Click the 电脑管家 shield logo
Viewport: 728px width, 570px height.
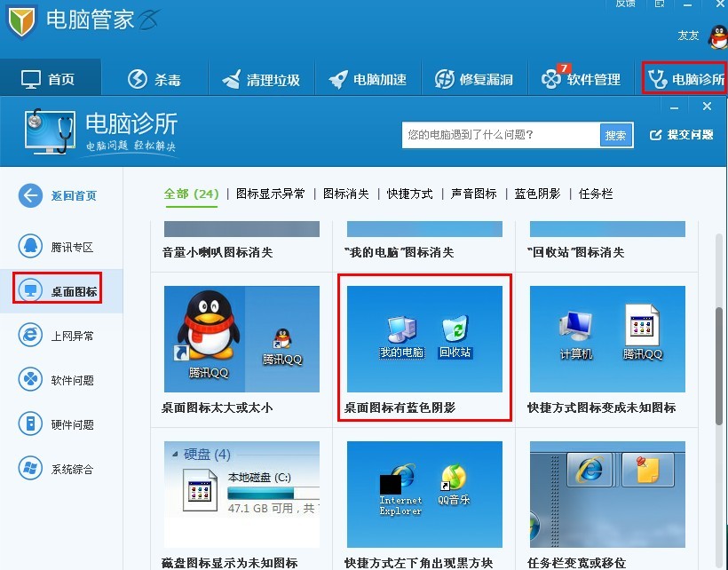pos(21,21)
